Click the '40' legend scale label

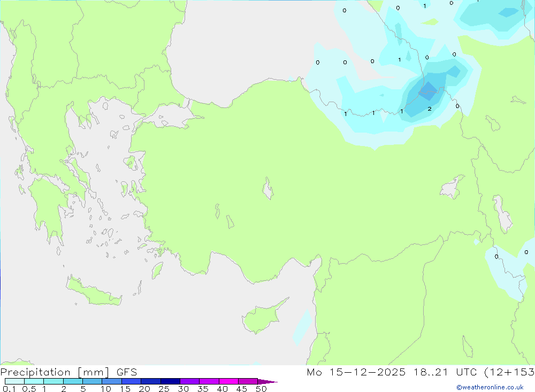point(223,389)
